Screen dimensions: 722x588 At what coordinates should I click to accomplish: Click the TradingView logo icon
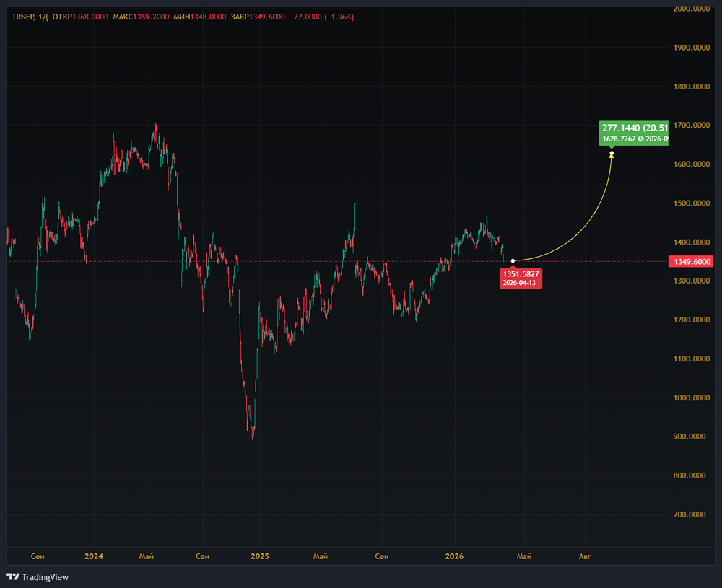click(x=12, y=576)
